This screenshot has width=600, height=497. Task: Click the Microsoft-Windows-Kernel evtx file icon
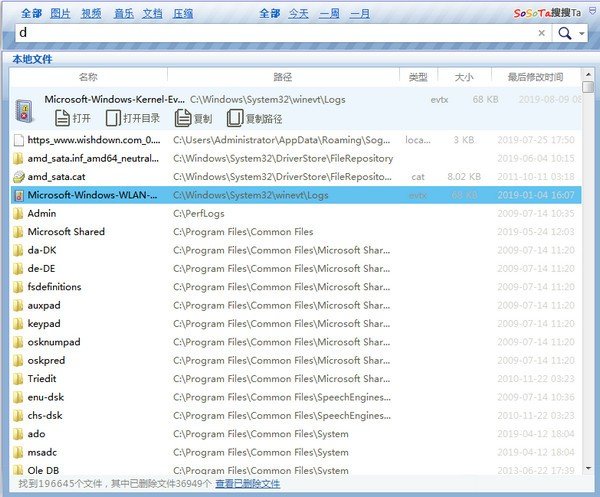point(24,109)
